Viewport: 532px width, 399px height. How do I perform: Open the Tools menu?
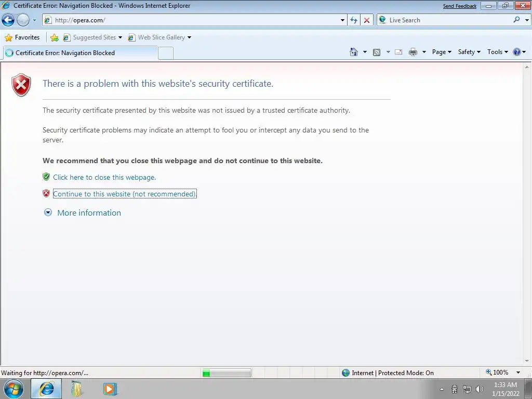(x=497, y=52)
